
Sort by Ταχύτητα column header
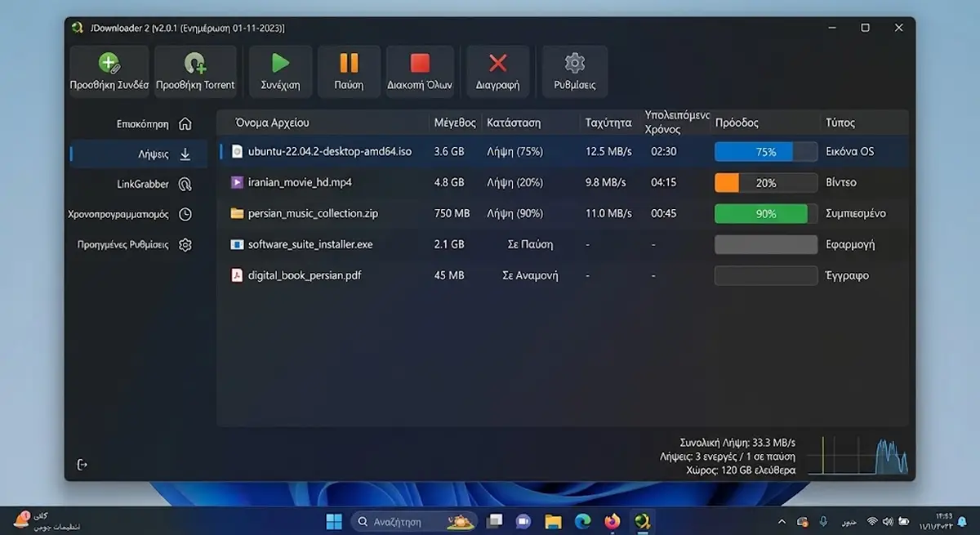pos(608,123)
